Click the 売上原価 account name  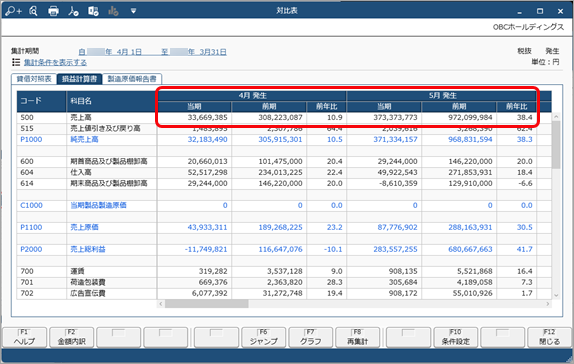84,227
